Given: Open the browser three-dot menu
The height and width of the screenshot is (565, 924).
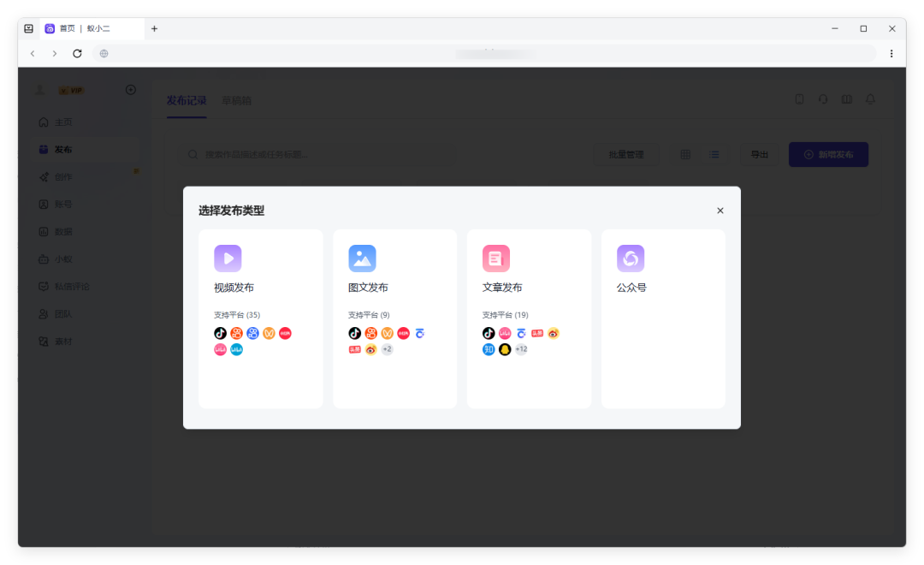Looking at the screenshot, I should [x=891, y=54].
